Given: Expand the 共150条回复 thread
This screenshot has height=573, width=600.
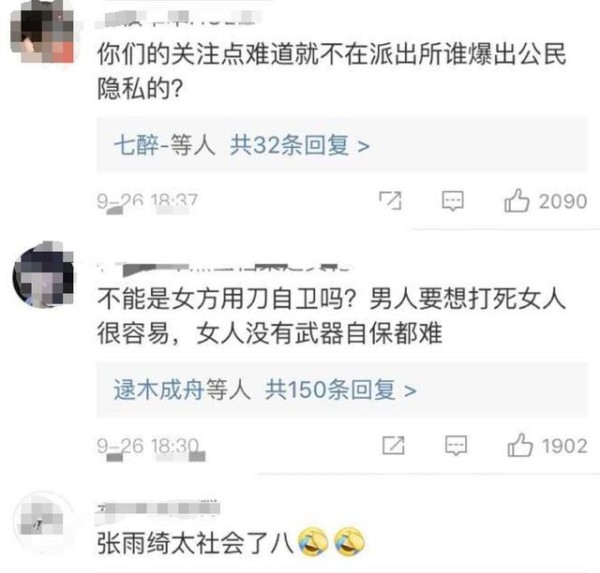Looking at the screenshot, I should pos(341,390).
